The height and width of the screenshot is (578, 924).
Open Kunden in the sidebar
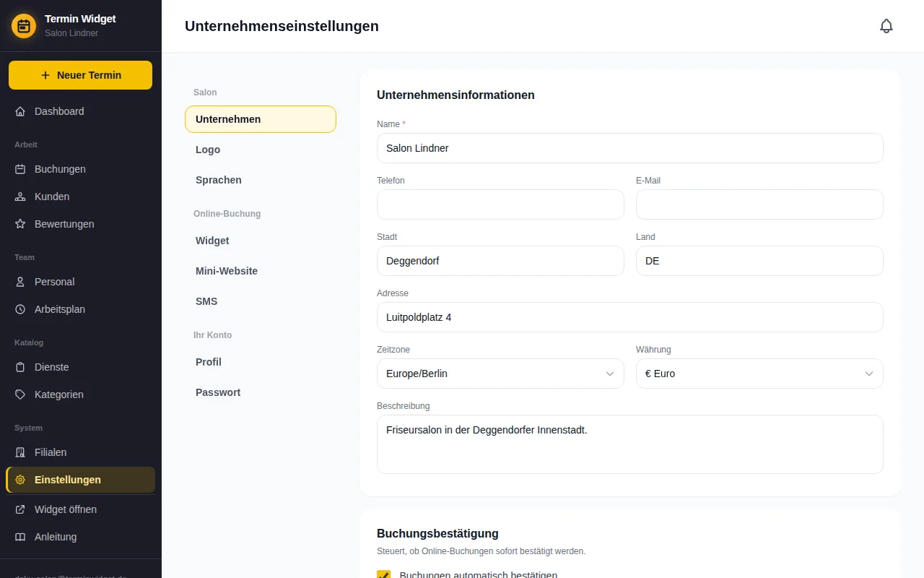click(x=80, y=197)
